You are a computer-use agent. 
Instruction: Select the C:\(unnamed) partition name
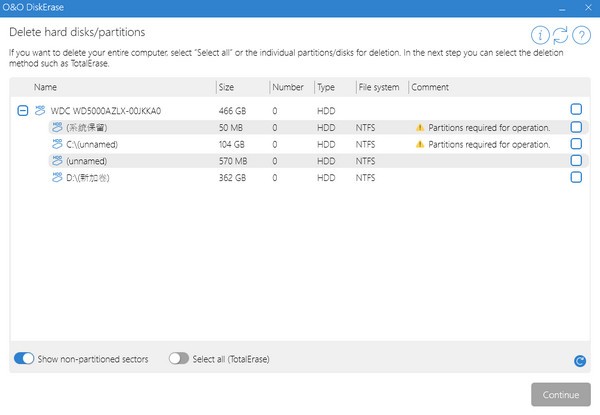pos(92,144)
